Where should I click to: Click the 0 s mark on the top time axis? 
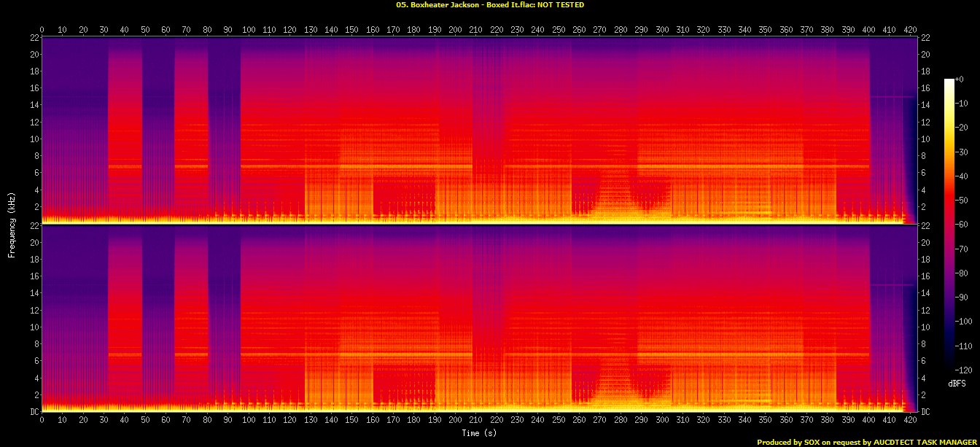coord(42,30)
